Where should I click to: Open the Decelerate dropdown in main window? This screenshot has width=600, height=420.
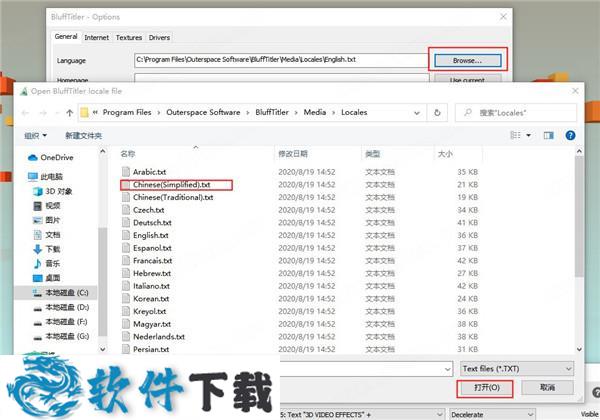[x=492, y=414]
